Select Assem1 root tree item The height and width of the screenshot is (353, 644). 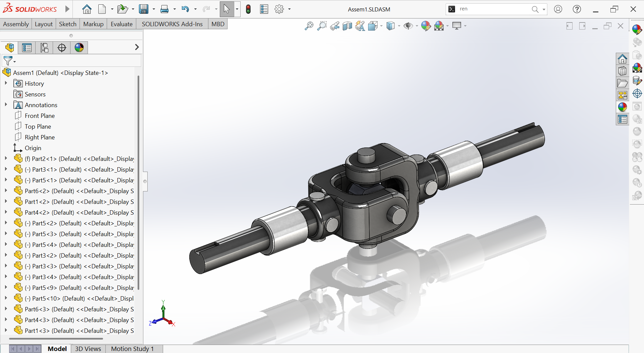click(60, 73)
